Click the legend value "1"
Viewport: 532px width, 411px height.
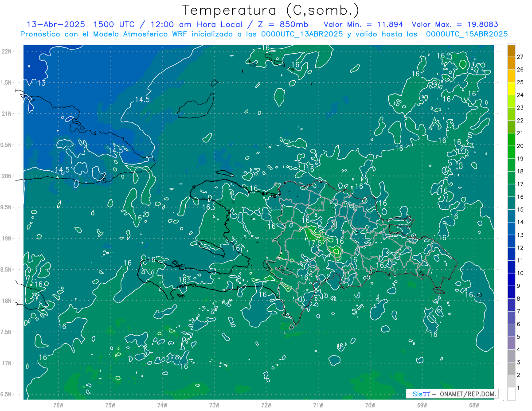point(519,388)
